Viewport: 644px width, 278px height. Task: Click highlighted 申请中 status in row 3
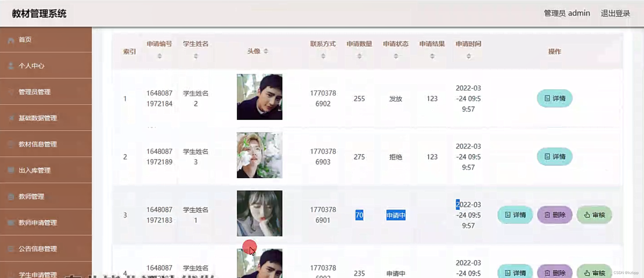coord(396,215)
